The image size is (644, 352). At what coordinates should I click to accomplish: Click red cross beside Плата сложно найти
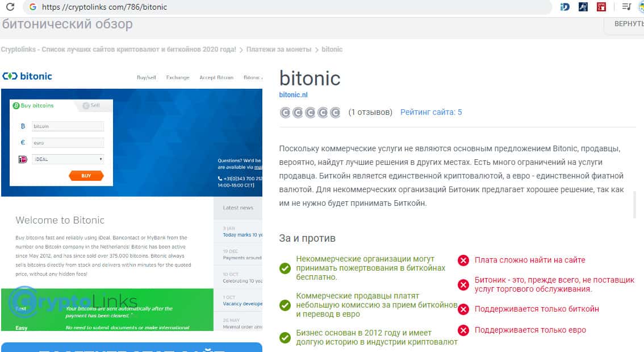tap(463, 260)
